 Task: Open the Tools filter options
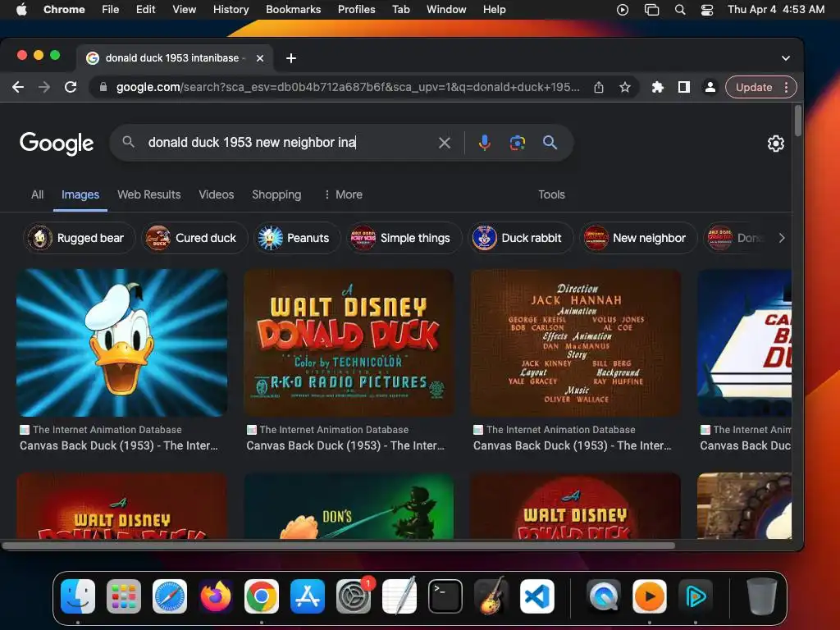click(551, 194)
